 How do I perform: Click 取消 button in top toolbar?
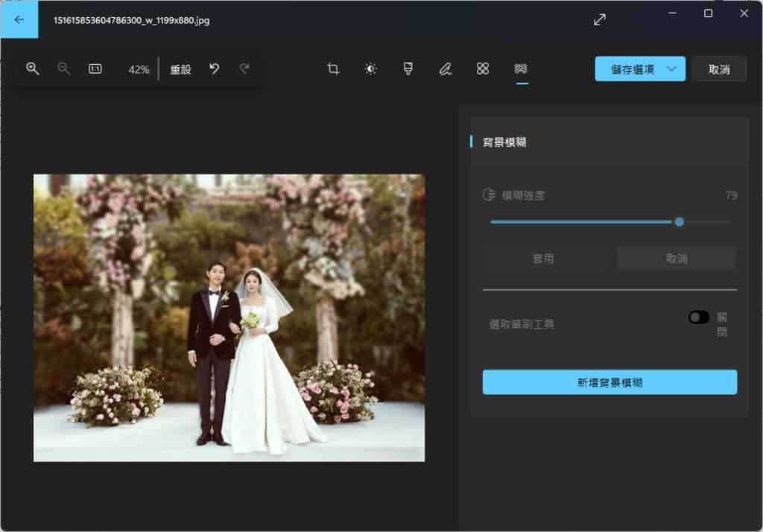pyautogui.click(x=719, y=69)
